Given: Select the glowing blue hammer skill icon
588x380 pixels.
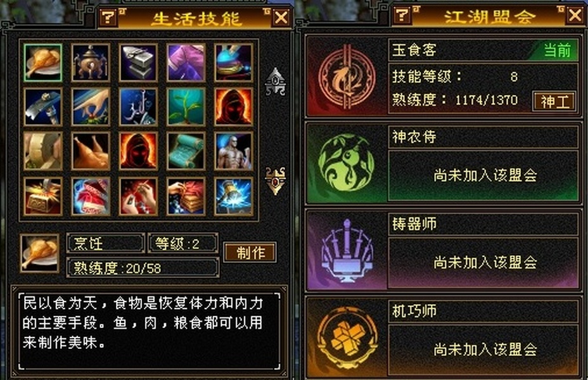Looking at the screenshot, I should point(234,196).
